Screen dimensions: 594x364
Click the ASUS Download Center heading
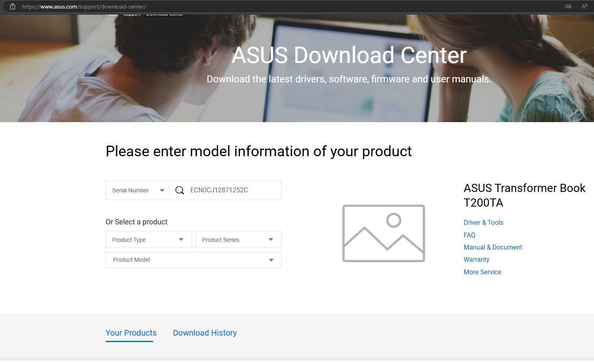(349, 55)
